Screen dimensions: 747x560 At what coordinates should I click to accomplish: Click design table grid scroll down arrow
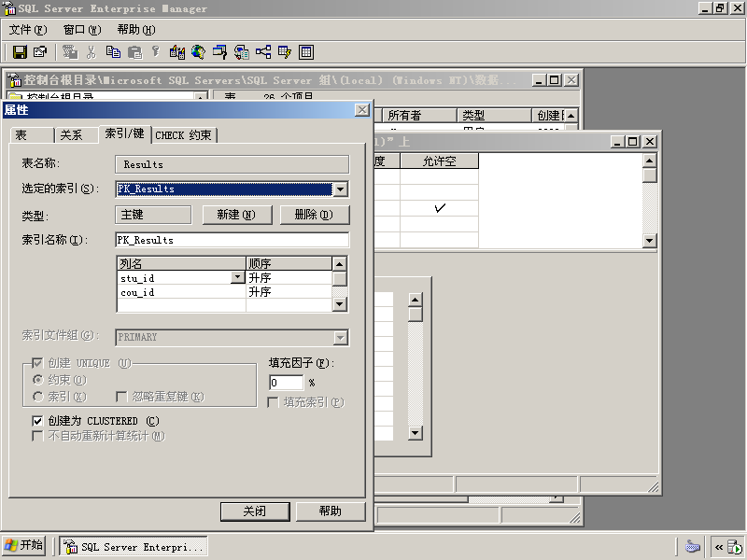click(649, 241)
